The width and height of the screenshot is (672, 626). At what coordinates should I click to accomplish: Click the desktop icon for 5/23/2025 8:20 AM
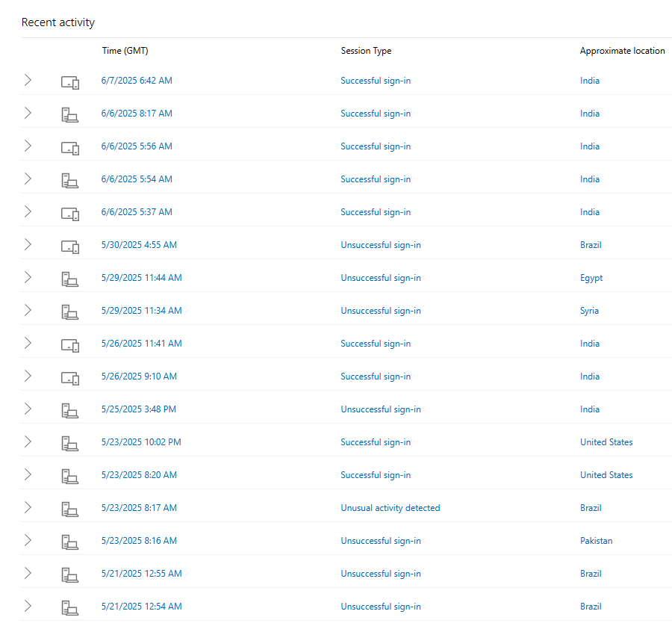(70, 477)
